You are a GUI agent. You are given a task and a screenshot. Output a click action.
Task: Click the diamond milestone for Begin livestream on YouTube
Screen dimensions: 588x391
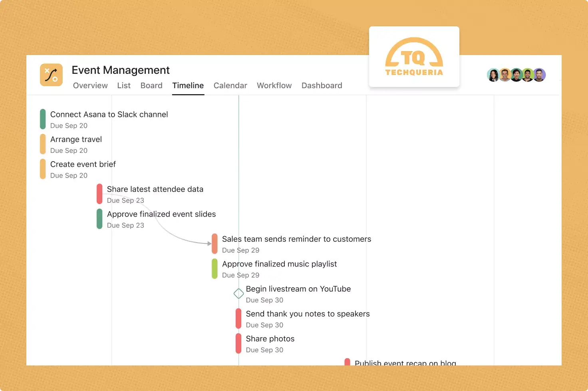[x=238, y=293]
